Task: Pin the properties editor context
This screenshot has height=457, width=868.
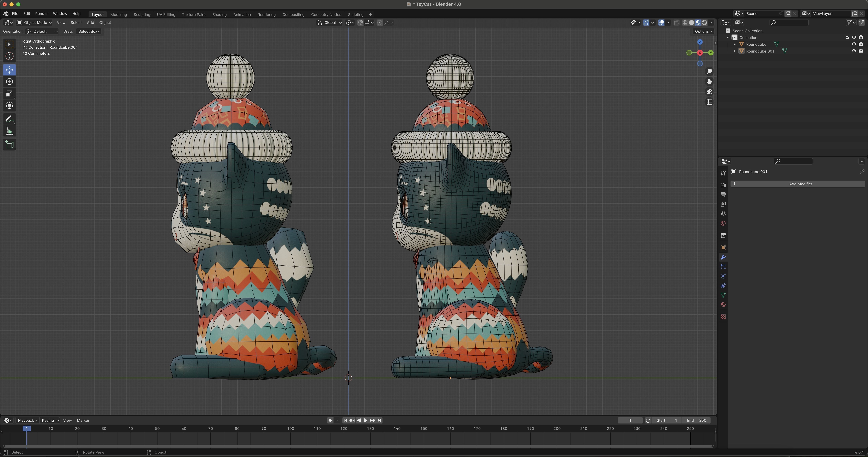Action: [862, 172]
